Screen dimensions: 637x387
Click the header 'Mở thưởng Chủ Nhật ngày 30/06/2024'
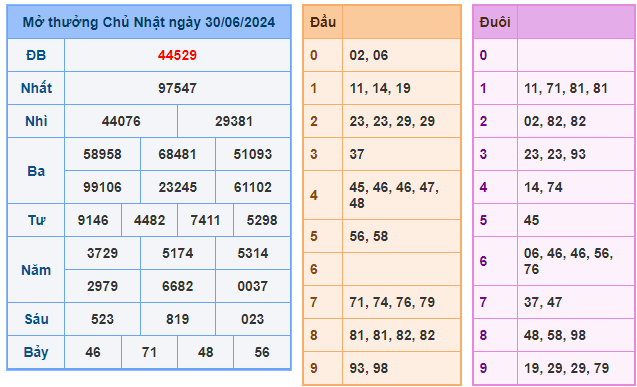149,22
